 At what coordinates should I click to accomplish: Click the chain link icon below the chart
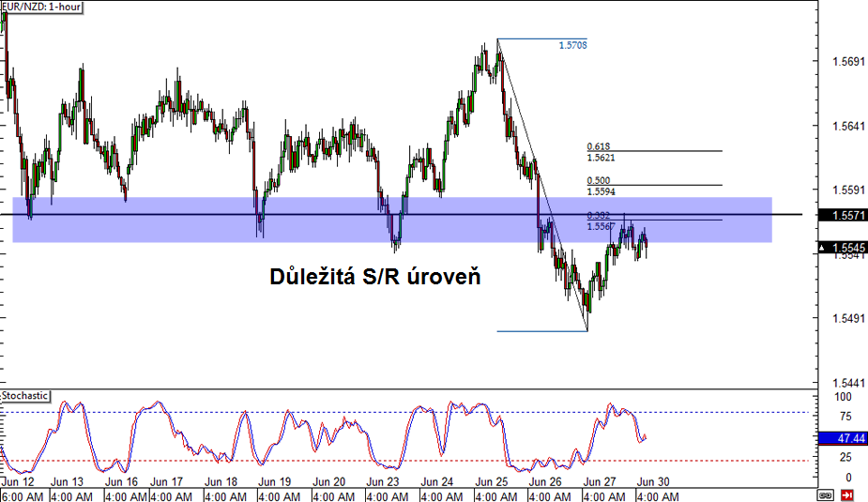[x=826, y=494]
